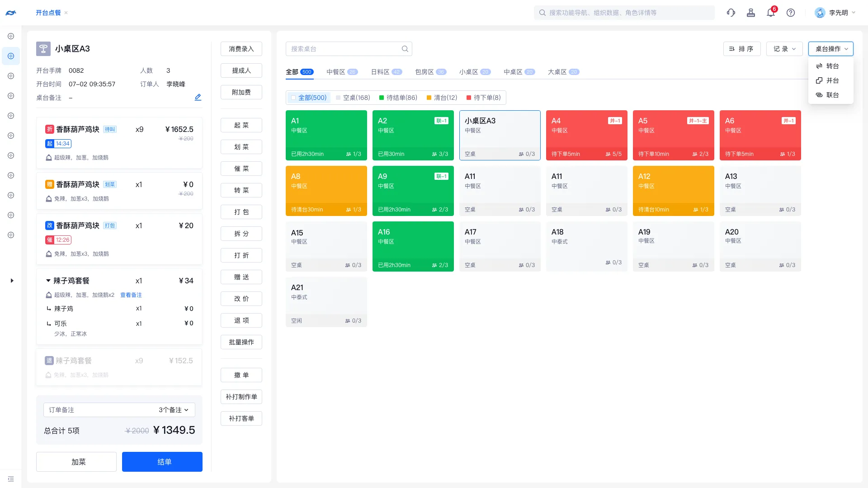Close the 开台点餐 tab
The height and width of the screenshot is (488, 868).
(66, 13)
